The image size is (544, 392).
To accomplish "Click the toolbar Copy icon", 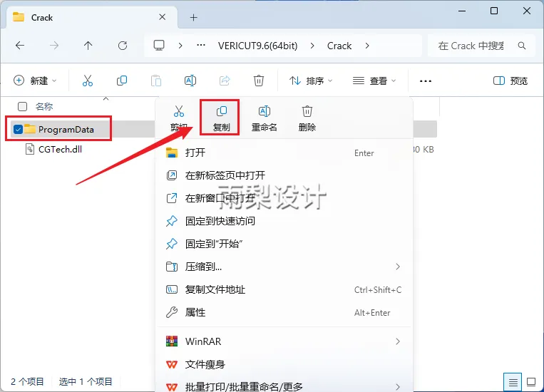I will tap(122, 81).
